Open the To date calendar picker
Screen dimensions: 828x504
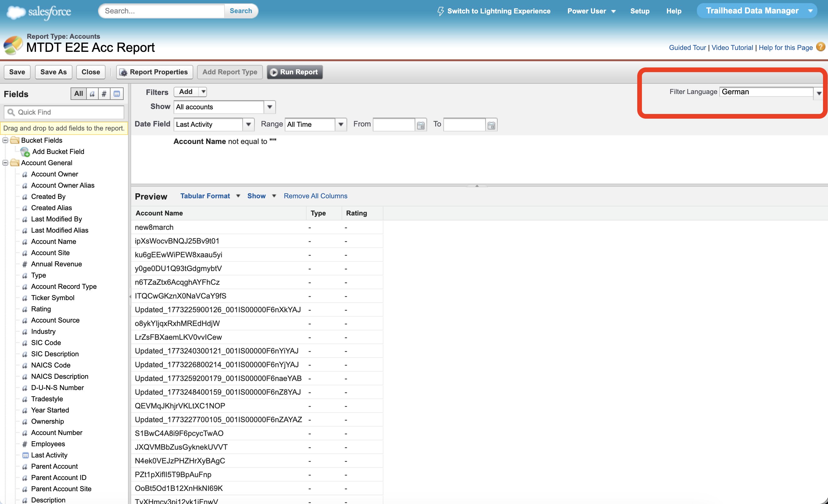[491, 125]
